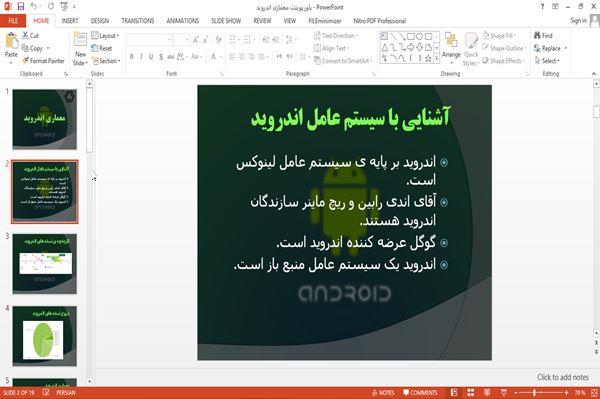600x399 pixels.
Task: Switch to Normal view icon
Action: (454, 392)
